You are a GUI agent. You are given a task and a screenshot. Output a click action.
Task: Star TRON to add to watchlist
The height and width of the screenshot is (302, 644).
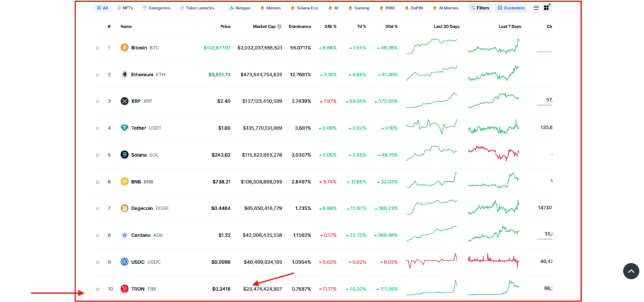pos(97,289)
